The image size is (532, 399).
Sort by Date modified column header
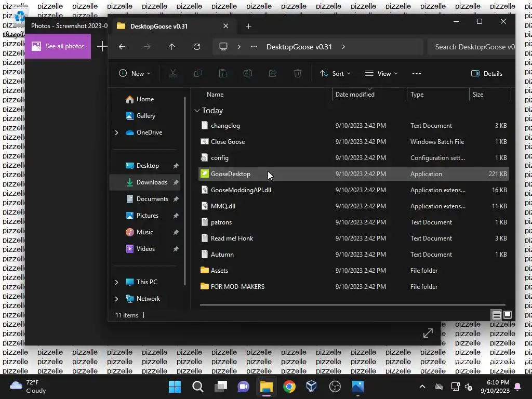(355, 95)
